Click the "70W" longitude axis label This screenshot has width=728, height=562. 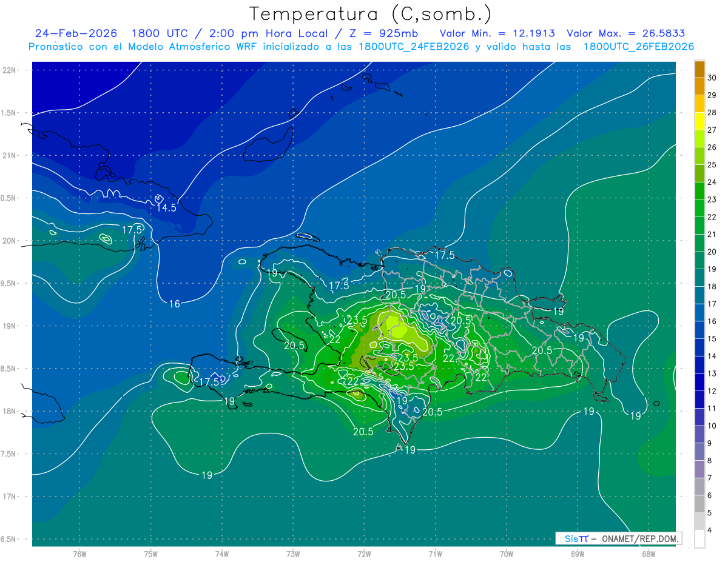(507, 554)
